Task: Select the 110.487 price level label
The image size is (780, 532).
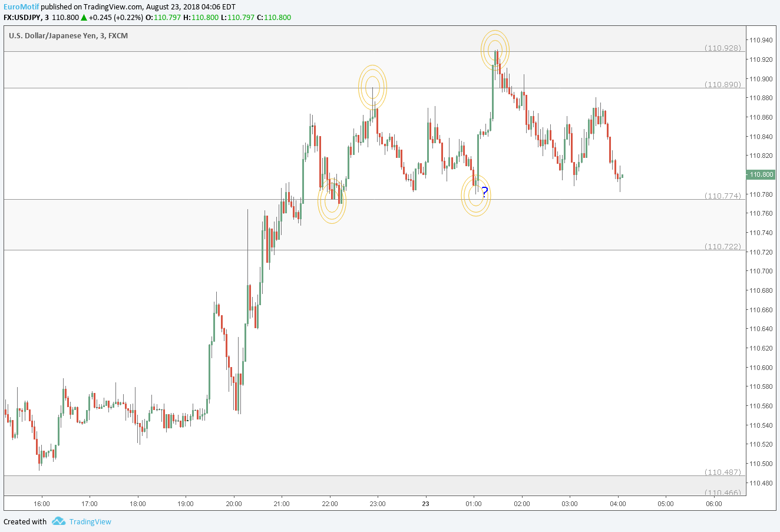Action: 722,472
